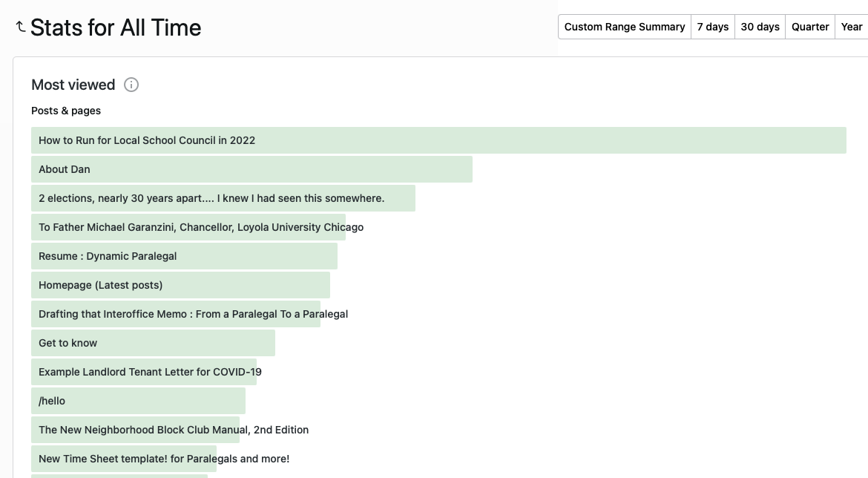Click the Get to know entry
This screenshot has height=478, width=868.
(68, 343)
